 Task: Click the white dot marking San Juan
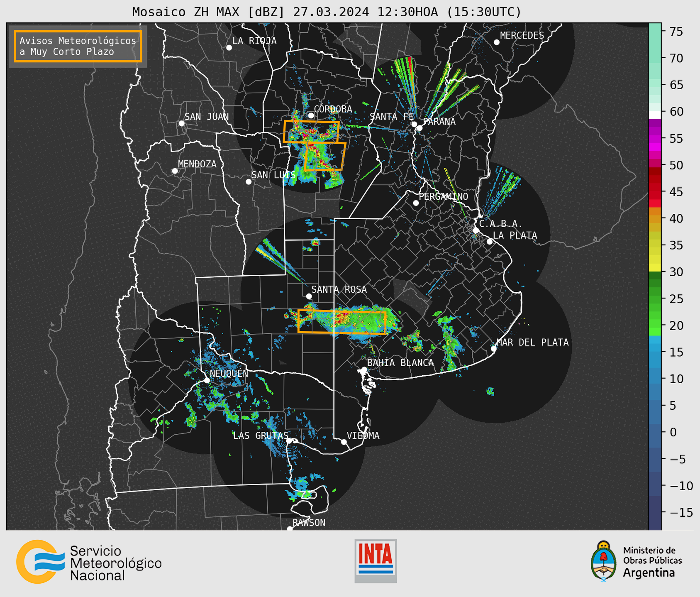pos(181,123)
